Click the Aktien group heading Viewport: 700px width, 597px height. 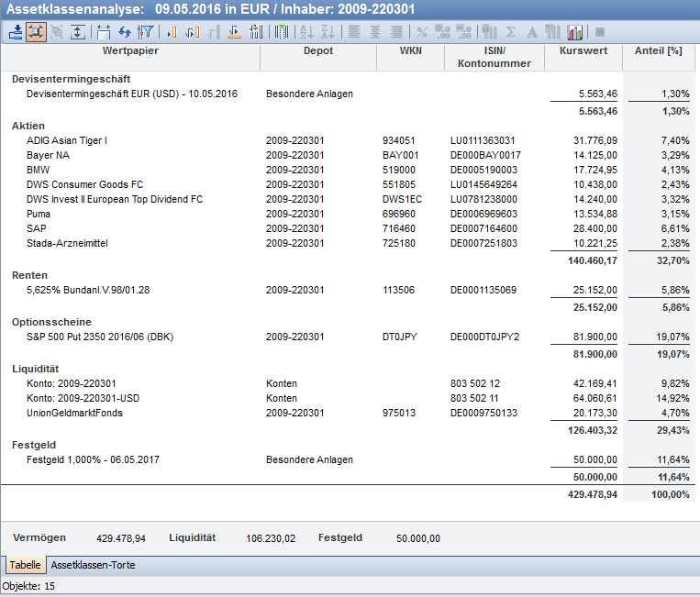tap(28, 126)
